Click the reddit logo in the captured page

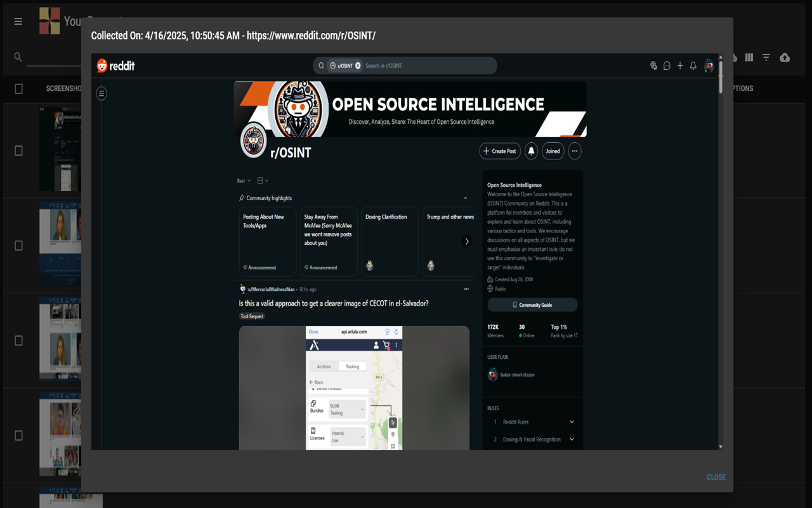pos(115,65)
